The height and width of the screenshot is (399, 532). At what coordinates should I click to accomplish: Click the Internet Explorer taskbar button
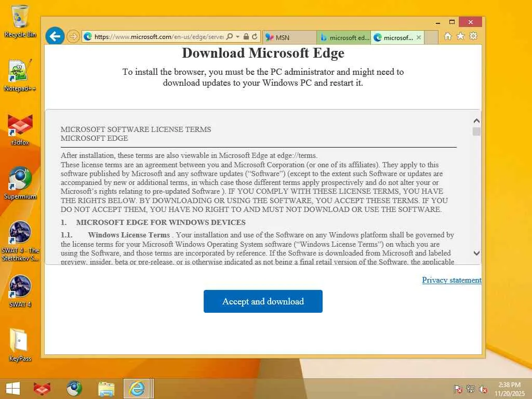tap(137, 389)
